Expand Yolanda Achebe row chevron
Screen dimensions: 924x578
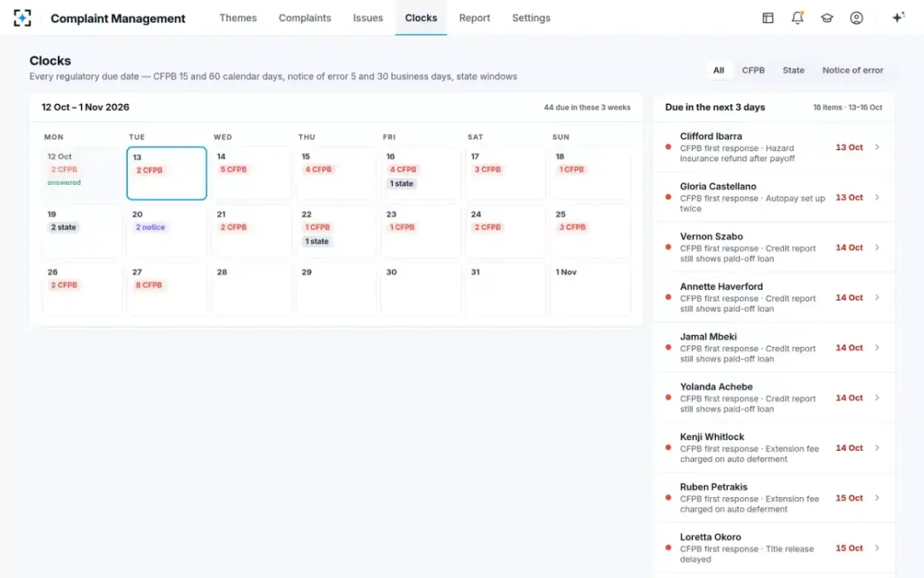(x=877, y=398)
